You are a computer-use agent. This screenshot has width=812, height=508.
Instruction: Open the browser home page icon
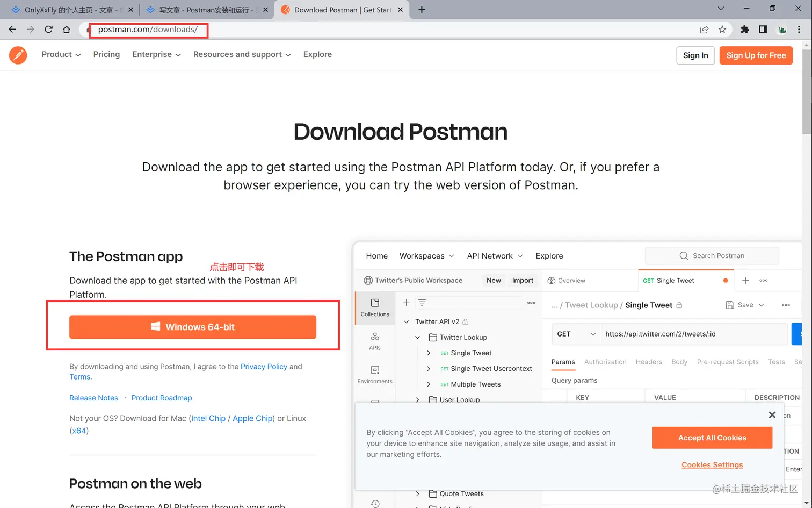click(x=67, y=30)
